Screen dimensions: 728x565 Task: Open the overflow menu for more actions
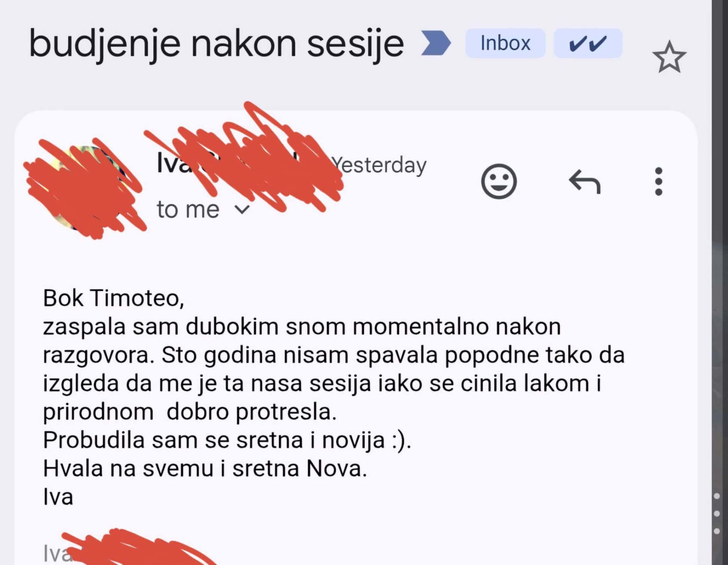click(658, 182)
